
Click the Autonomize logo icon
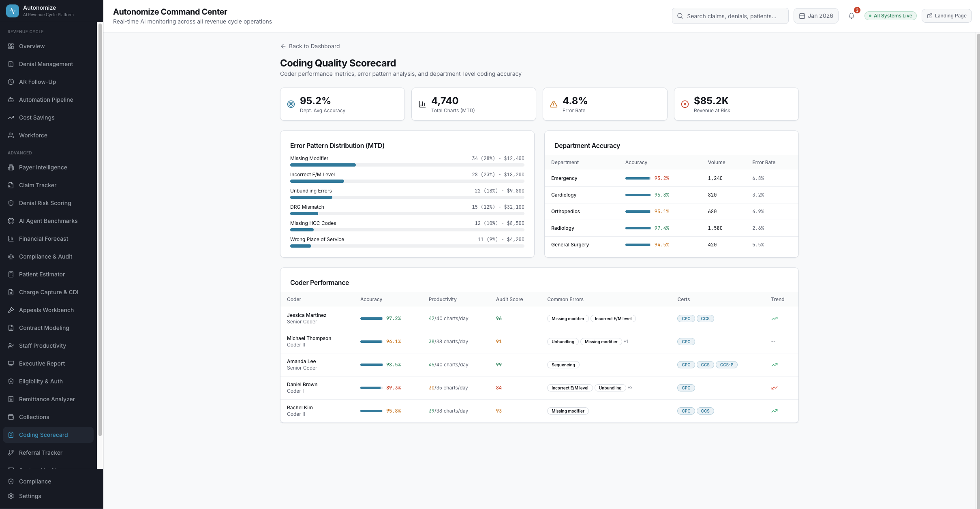tap(13, 11)
